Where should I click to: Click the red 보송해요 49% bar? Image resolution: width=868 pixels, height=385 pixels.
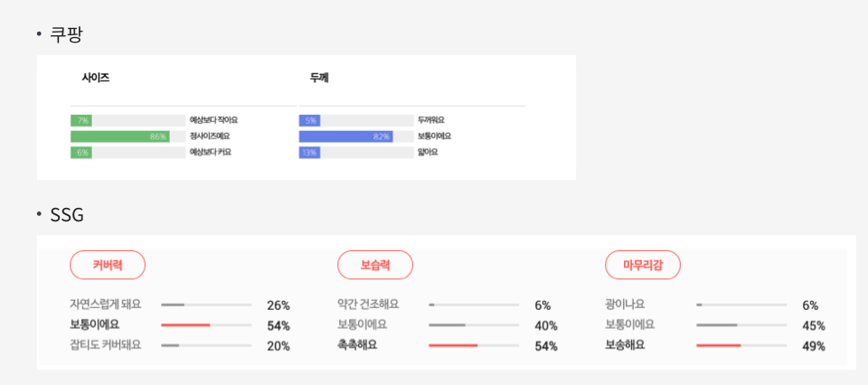tap(719, 346)
